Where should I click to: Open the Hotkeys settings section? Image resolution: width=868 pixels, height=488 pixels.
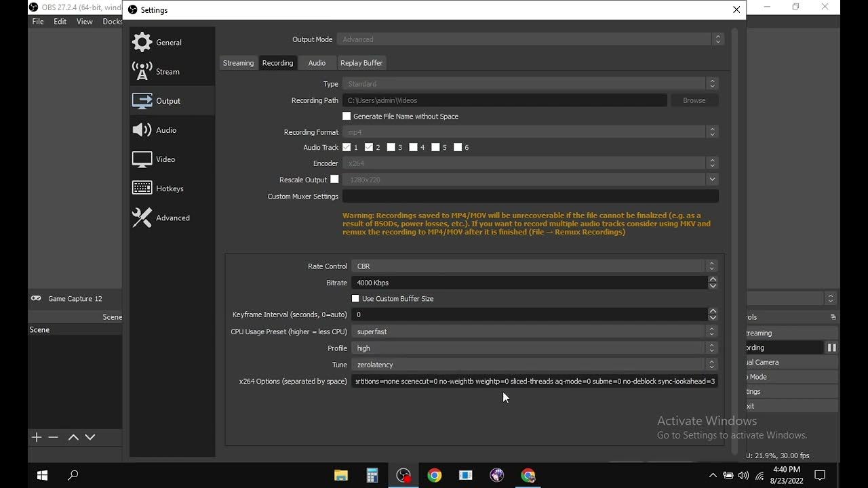(x=172, y=188)
